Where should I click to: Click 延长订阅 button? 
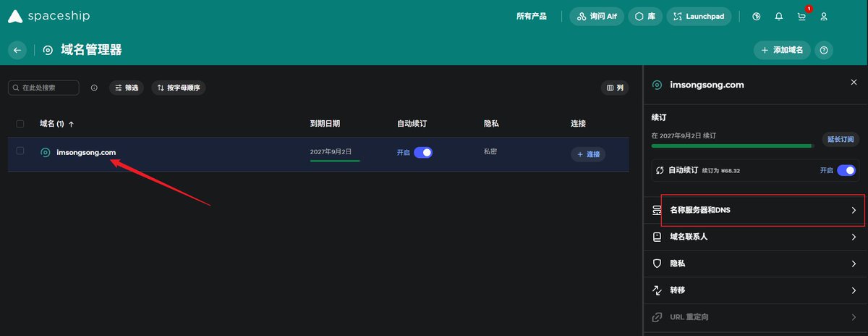[841, 139]
